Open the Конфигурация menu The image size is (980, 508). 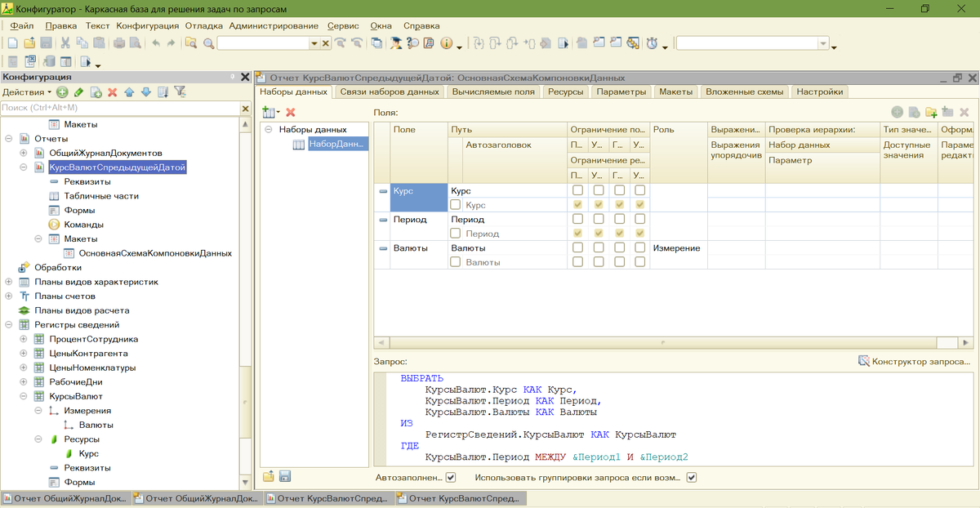click(x=147, y=25)
